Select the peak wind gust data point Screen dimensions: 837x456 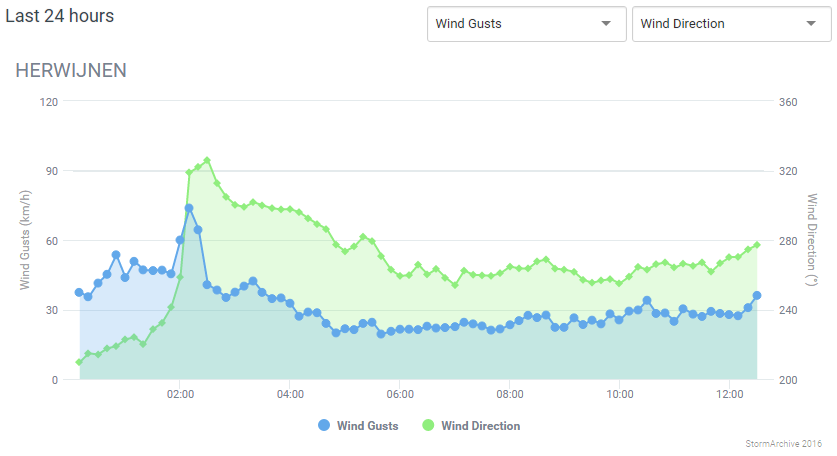pos(189,208)
